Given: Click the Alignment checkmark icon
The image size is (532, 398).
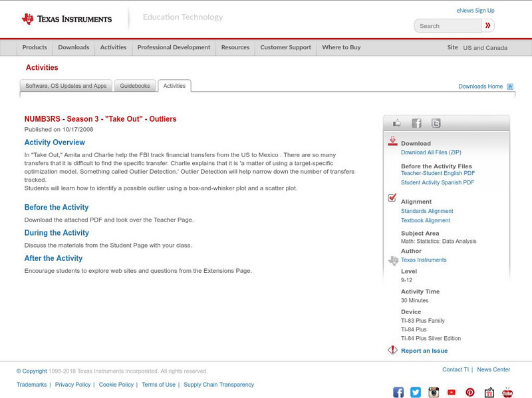Looking at the screenshot, I should coord(392,197).
